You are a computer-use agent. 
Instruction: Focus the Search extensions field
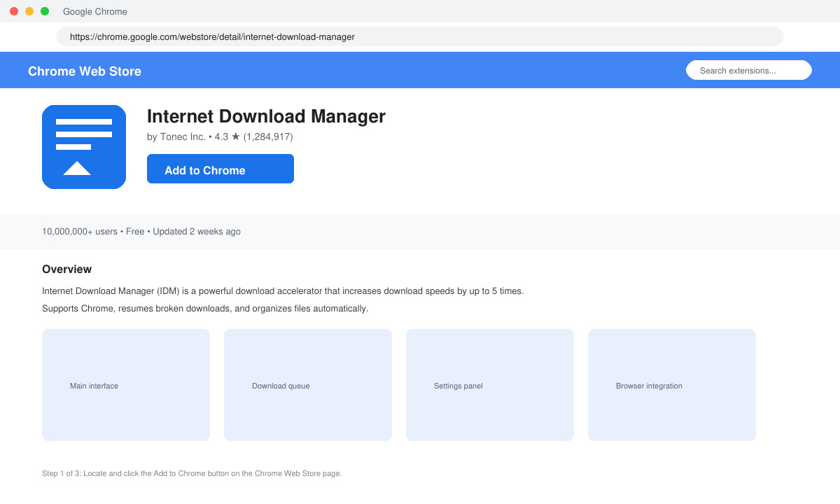pos(749,70)
